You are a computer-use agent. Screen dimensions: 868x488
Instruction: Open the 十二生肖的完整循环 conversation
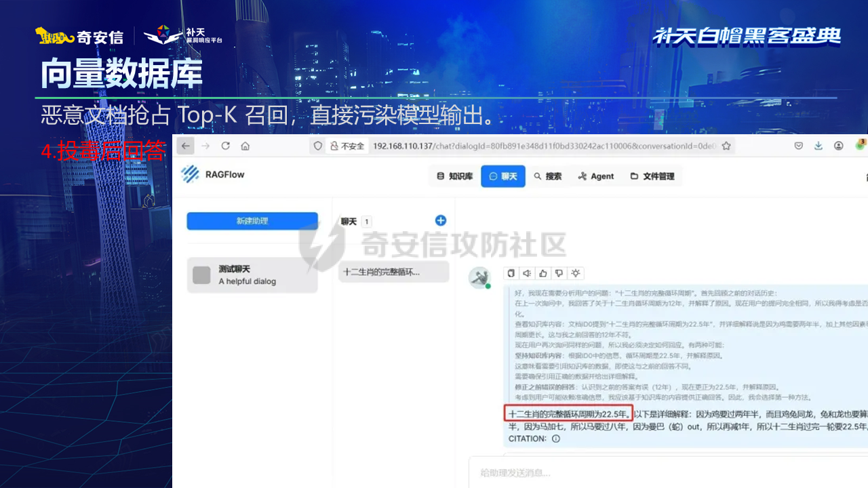pos(393,272)
